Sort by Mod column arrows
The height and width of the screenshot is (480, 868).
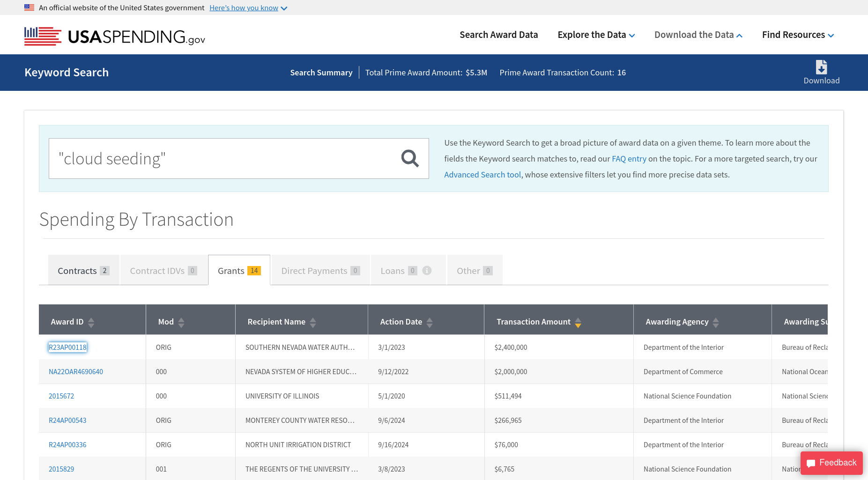(181, 322)
